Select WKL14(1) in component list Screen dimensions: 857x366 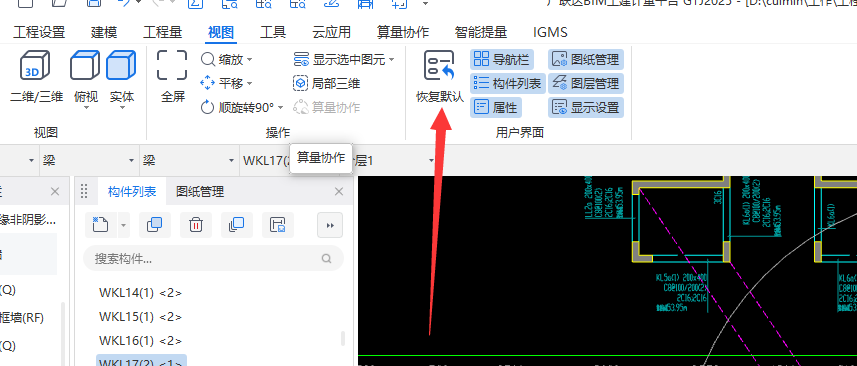coord(140,292)
